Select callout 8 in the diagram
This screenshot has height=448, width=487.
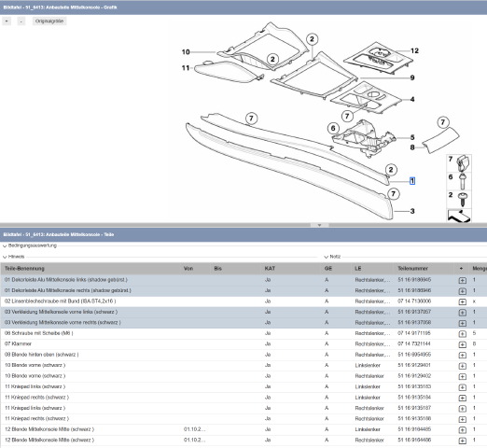tap(412, 147)
